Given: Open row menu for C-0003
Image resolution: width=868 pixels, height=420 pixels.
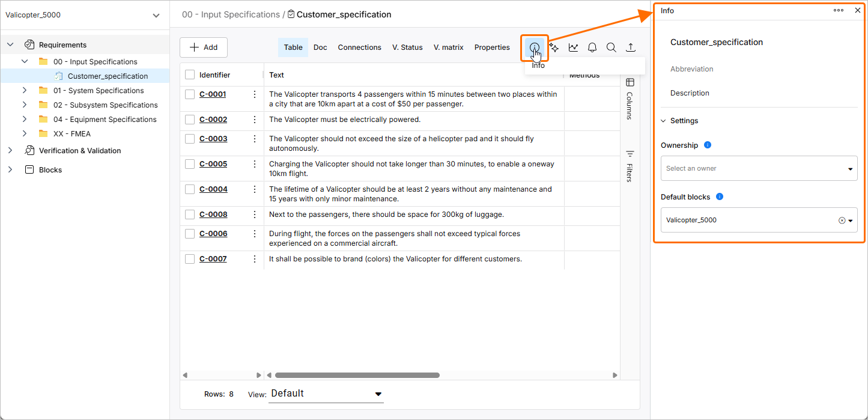Looking at the screenshot, I should (x=254, y=139).
